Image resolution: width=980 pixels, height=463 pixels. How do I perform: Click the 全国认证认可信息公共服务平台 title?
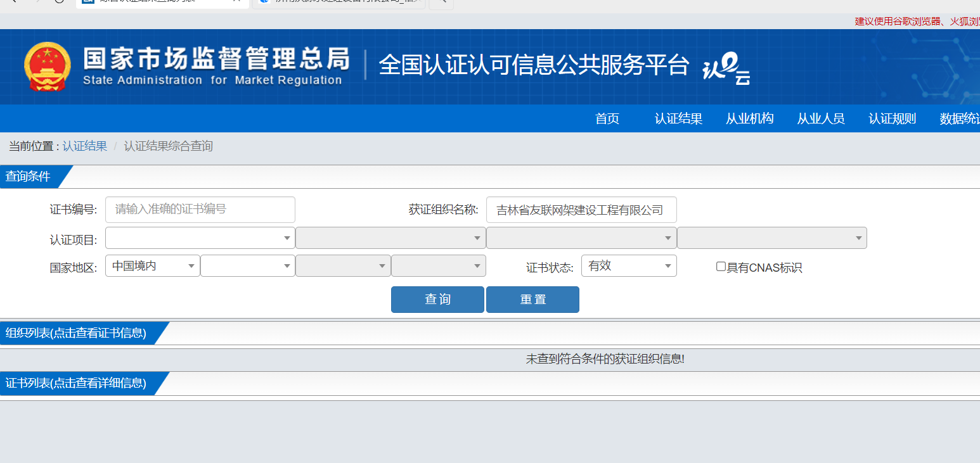pyautogui.click(x=534, y=65)
